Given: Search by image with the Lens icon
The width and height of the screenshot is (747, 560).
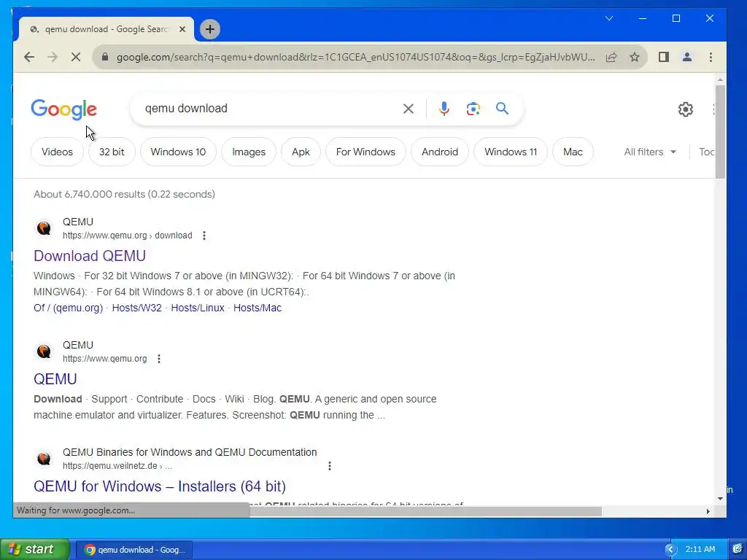Looking at the screenshot, I should (473, 109).
